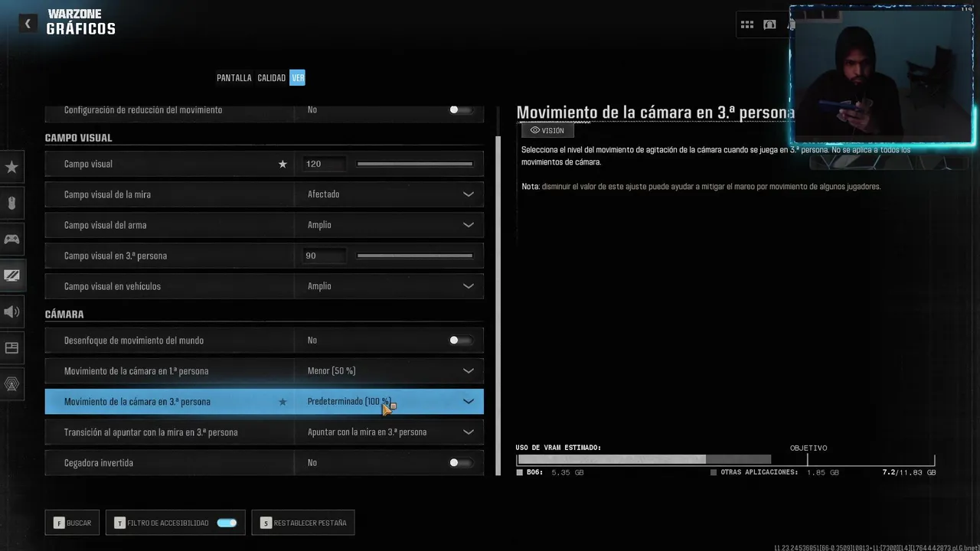
Task: Expand Movimiento de la cámara 3.ª persona chevron
Action: coord(469,402)
